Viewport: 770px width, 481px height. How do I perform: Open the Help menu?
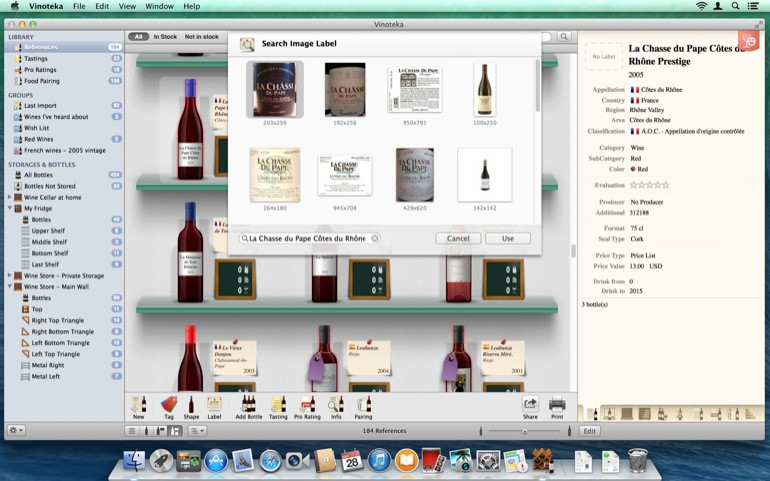click(x=192, y=6)
